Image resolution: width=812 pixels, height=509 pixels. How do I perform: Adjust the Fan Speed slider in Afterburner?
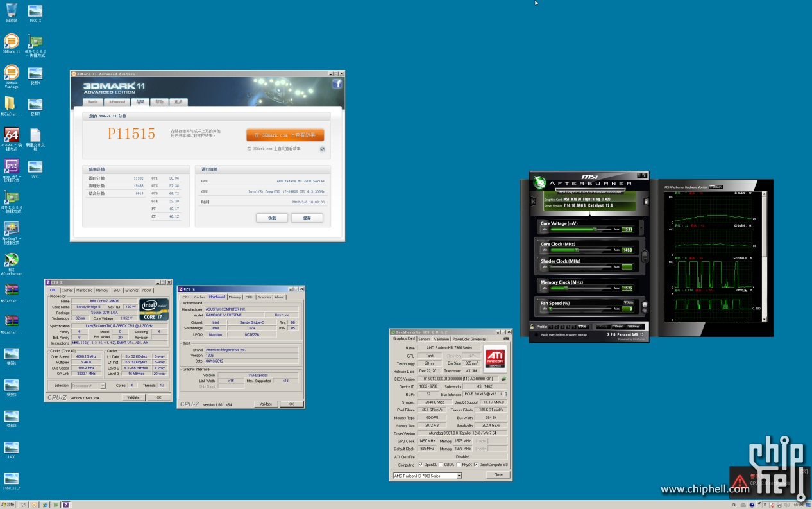[x=582, y=309]
